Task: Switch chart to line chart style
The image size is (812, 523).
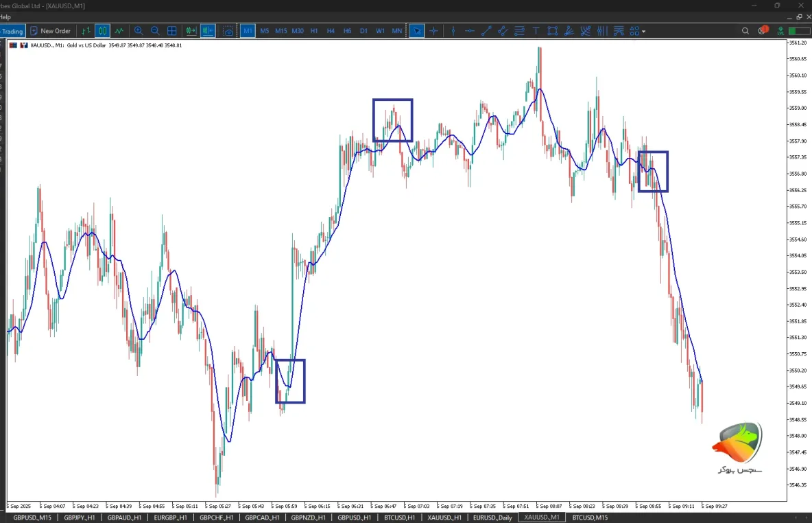Action: coord(119,31)
